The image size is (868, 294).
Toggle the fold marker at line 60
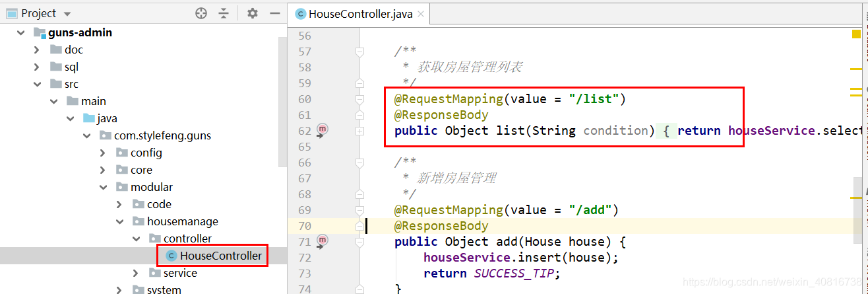[x=359, y=99]
